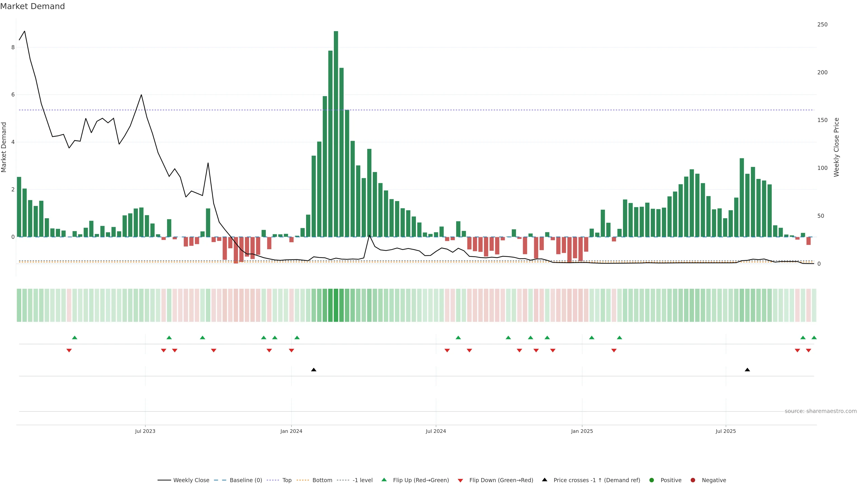Image resolution: width=868 pixels, height=488 pixels.
Task: Click Price crosses -1 black triangle legend
Action: (545, 480)
